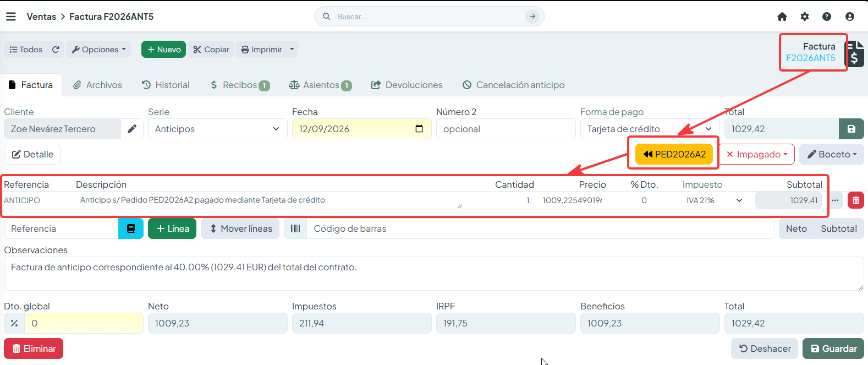The height and width of the screenshot is (365, 868).
Task: Click the Eliminar button
Action: point(34,348)
